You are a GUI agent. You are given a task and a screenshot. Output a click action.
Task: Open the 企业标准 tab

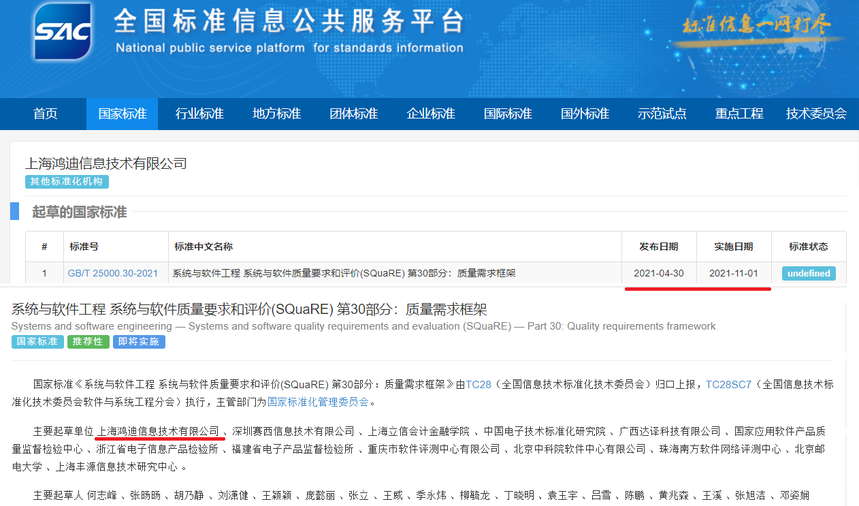point(431,114)
